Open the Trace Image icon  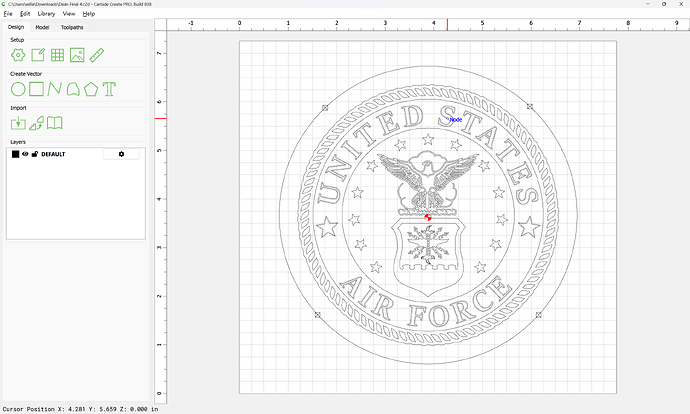tap(37, 123)
